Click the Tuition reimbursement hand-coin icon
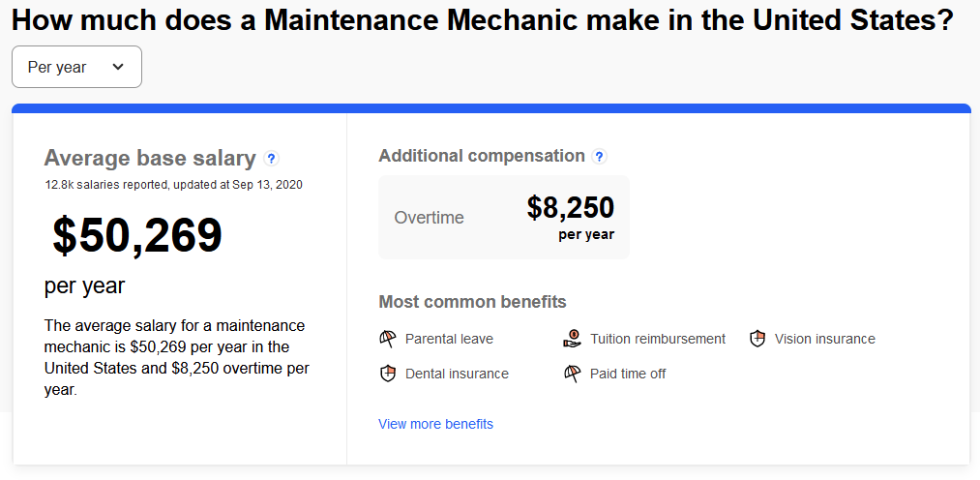Screen dimensions: 980x480 572,339
